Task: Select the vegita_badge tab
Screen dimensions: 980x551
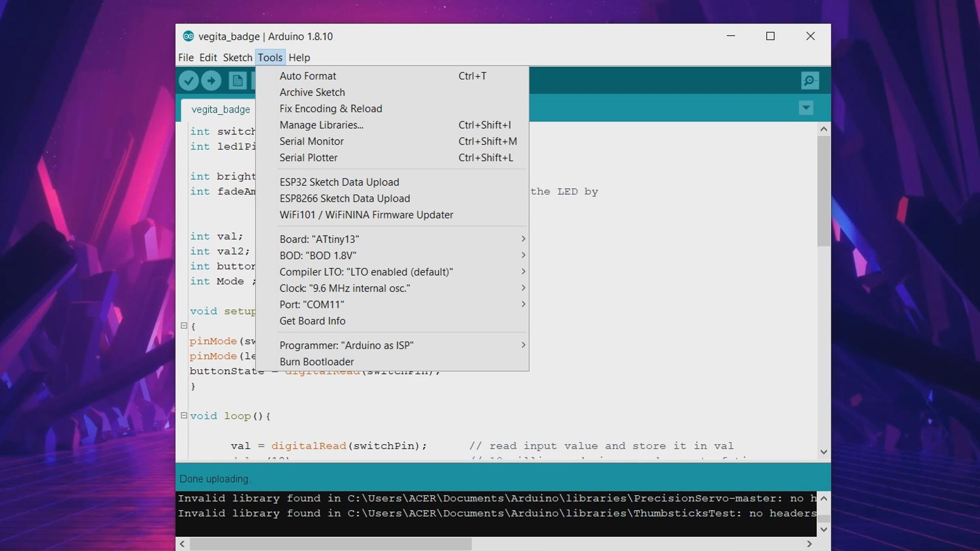Action: 220,110
